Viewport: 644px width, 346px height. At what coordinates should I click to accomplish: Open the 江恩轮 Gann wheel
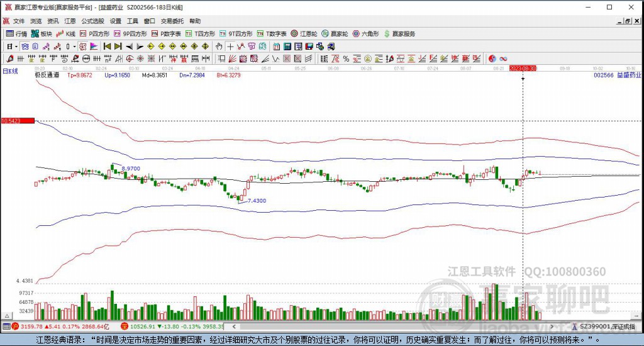point(304,34)
